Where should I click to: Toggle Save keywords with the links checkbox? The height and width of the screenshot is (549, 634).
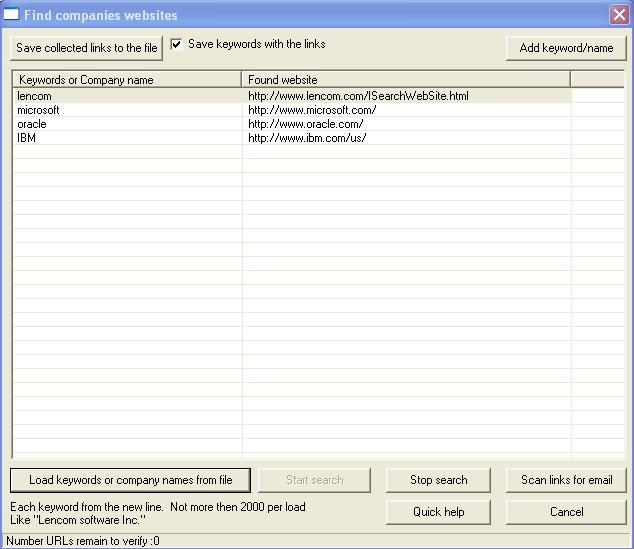point(176,44)
